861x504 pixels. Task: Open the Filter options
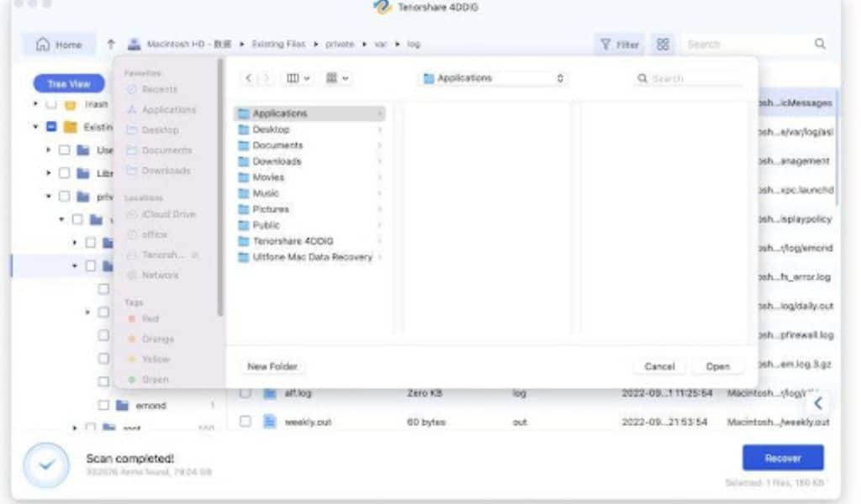(620, 45)
